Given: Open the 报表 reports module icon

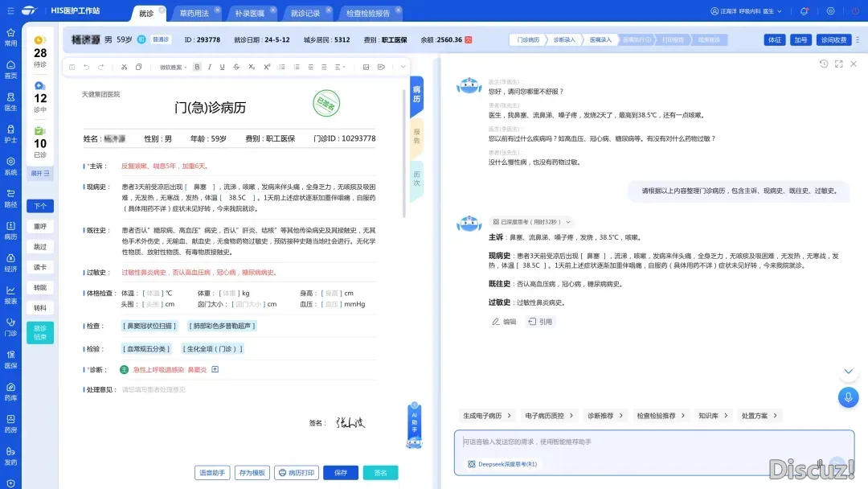Looking at the screenshot, I should pos(10,295).
